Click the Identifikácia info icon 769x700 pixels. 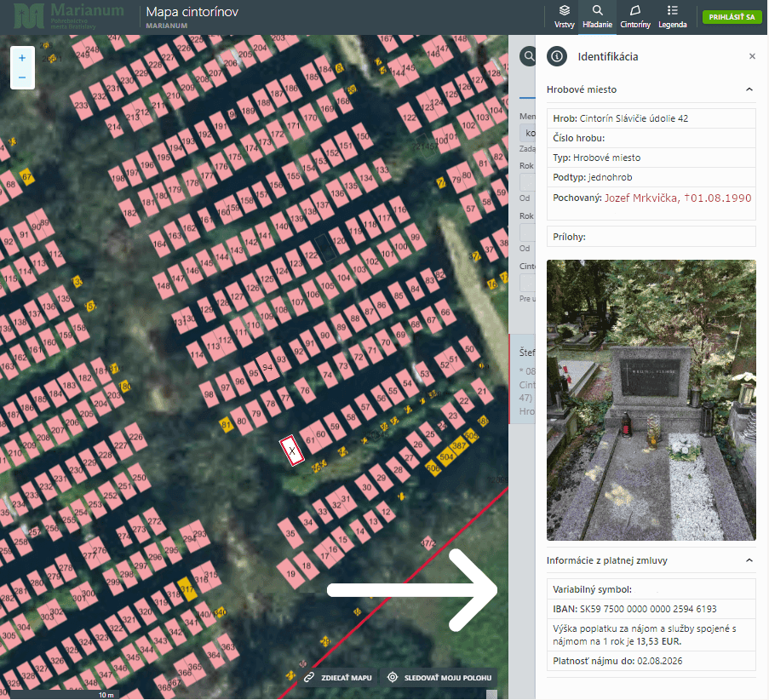[x=557, y=56]
